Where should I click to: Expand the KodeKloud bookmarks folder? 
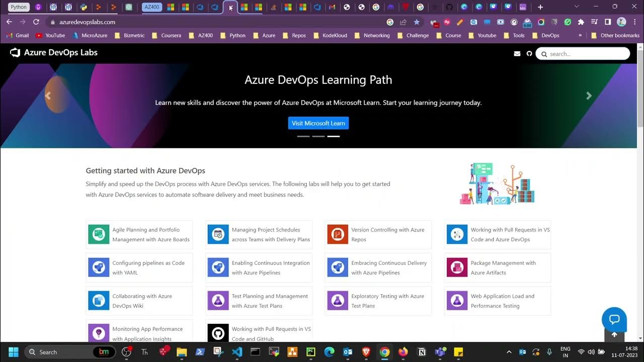point(330,35)
